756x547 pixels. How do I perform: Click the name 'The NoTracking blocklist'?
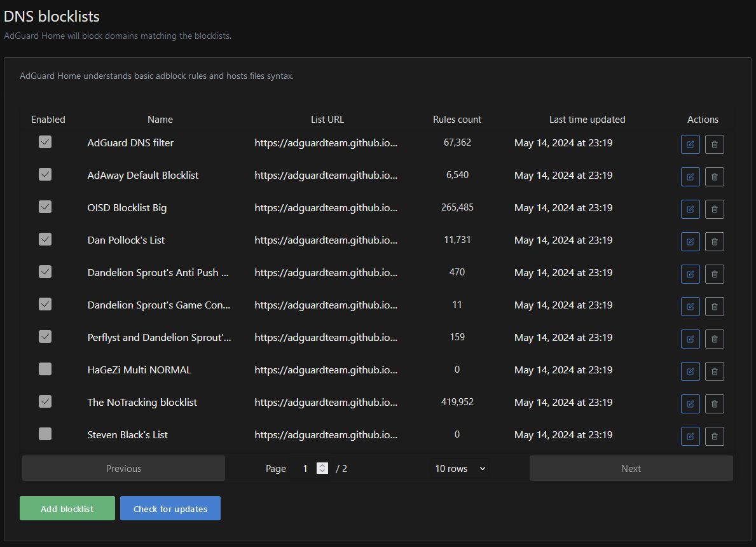coord(142,402)
